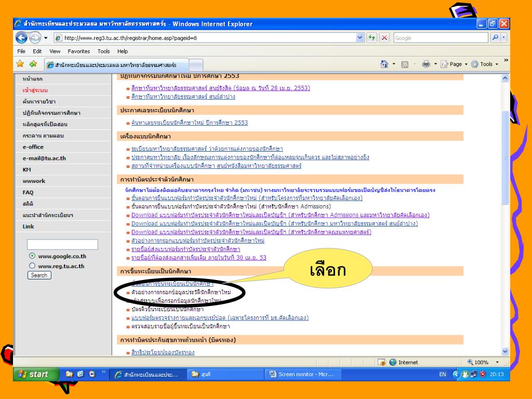Click the page vertical scrollbar thumb

[505, 157]
